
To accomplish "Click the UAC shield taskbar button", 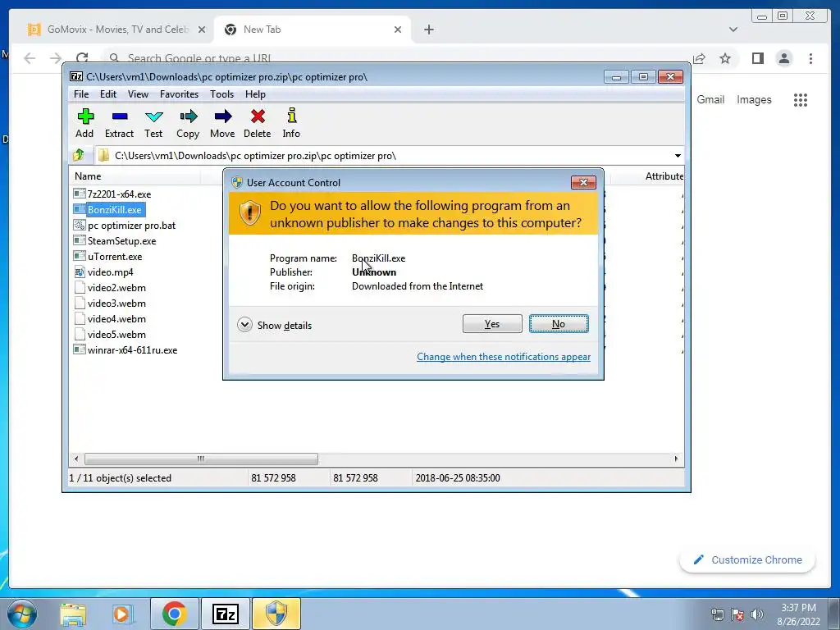I will click(276, 614).
